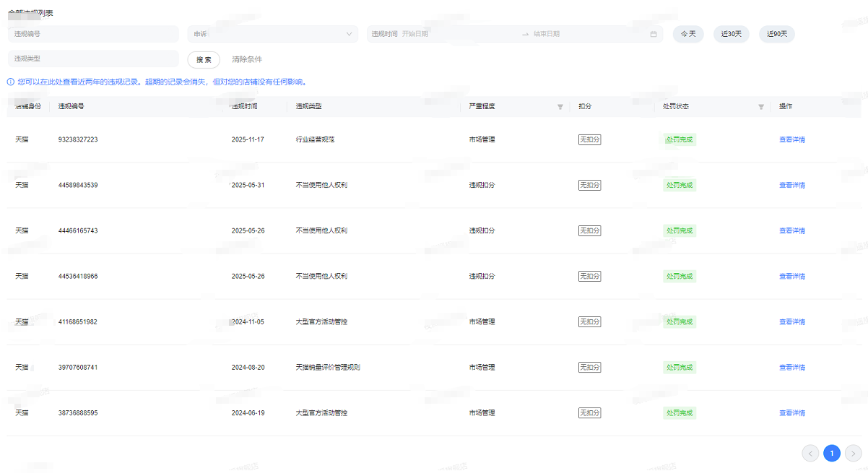Screen dimensions: 868x476
Task: Click the blue info icon before the notice
Action: click(11, 82)
